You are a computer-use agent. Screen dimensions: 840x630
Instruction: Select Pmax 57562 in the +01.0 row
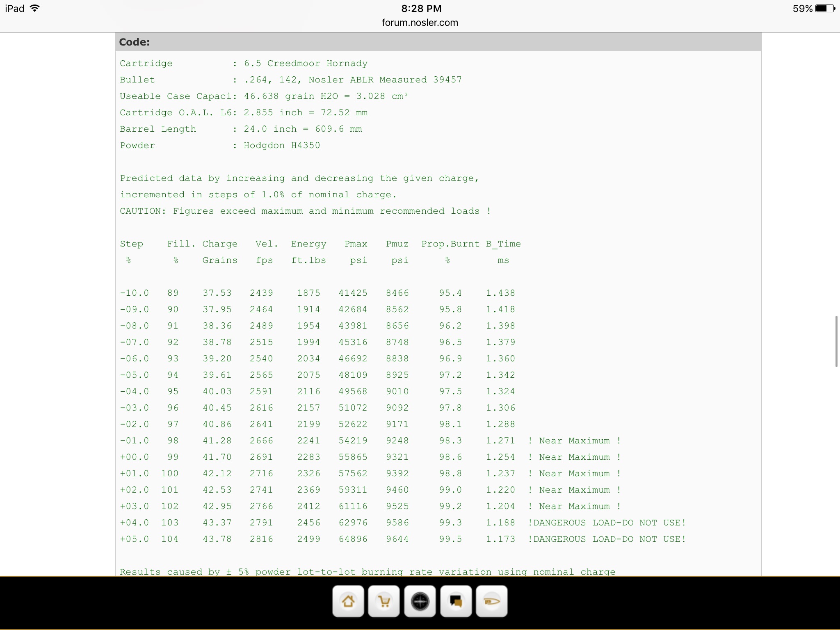[353, 474]
